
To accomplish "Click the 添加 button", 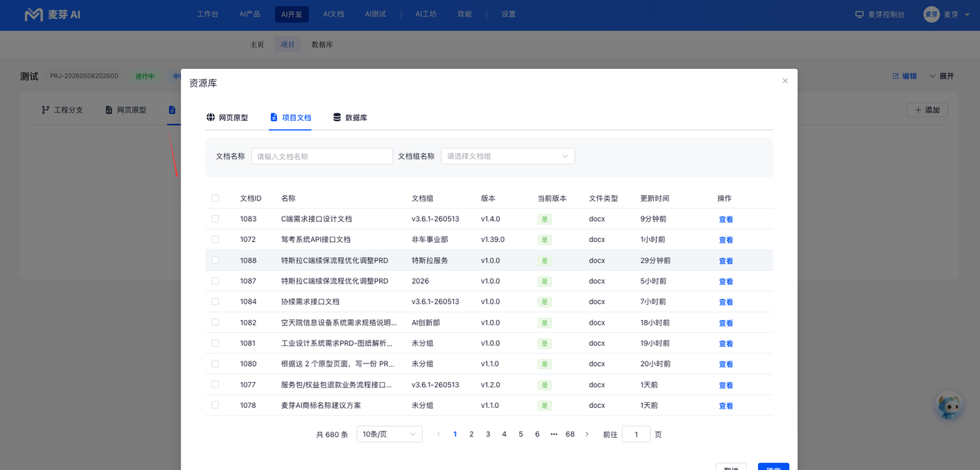I will click(x=927, y=110).
